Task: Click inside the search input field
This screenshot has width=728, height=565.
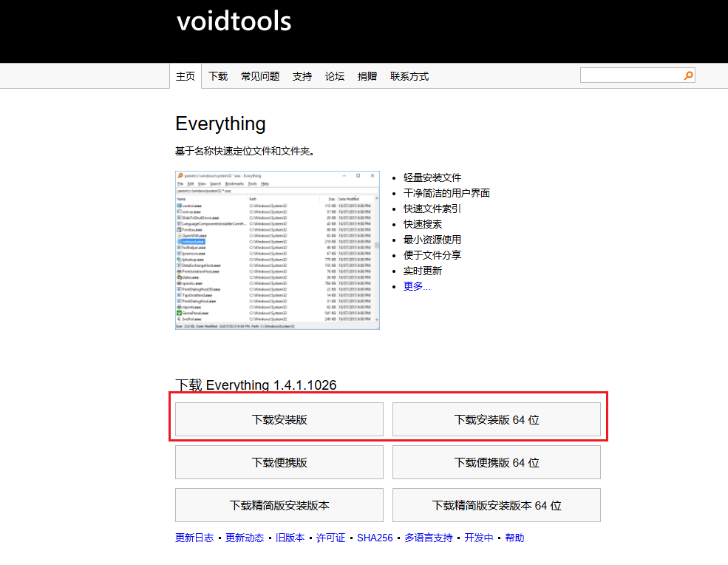Action: pos(632,75)
